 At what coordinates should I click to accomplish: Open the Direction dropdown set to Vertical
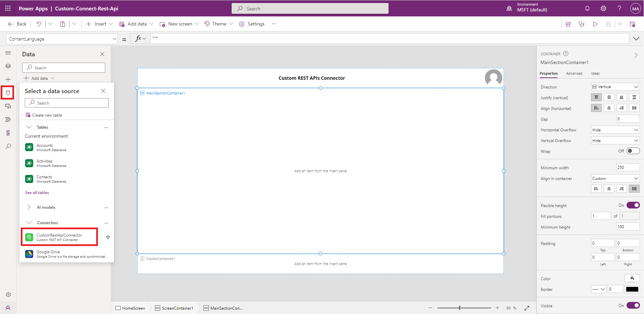coord(615,87)
